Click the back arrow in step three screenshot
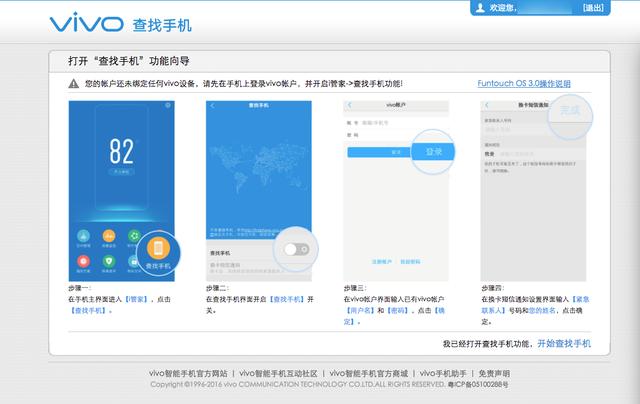 [349, 105]
